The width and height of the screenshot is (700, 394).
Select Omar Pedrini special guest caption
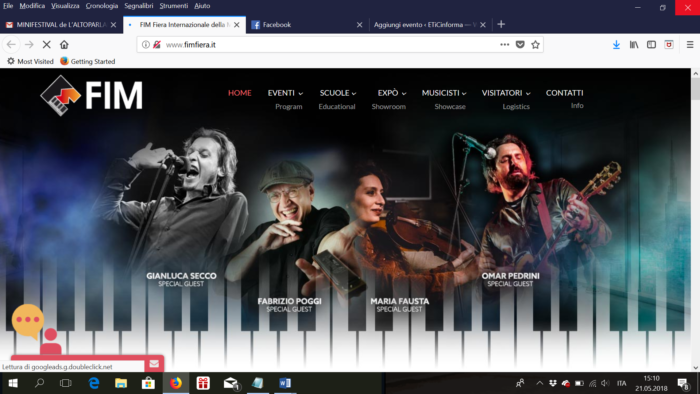tap(510, 279)
